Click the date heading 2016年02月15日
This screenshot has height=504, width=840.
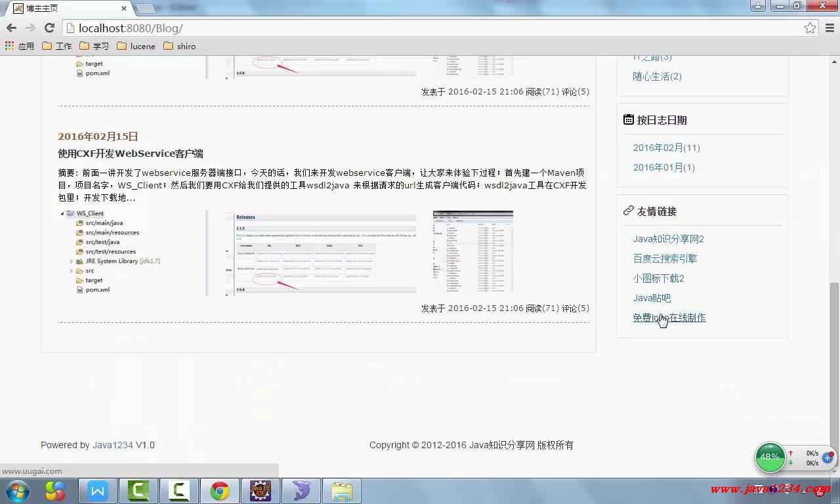point(98,136)
